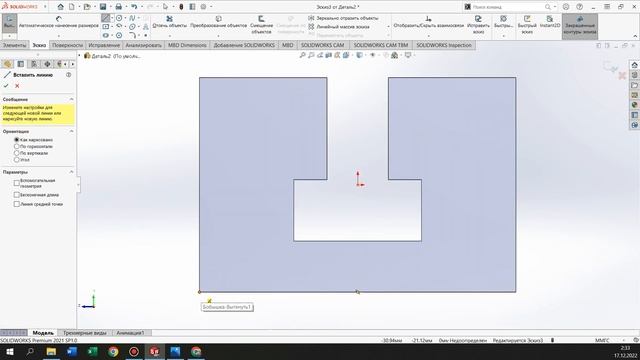Open the PropertyManager tab icon
The width and height of the screenshot is (640, 360).
20,64
